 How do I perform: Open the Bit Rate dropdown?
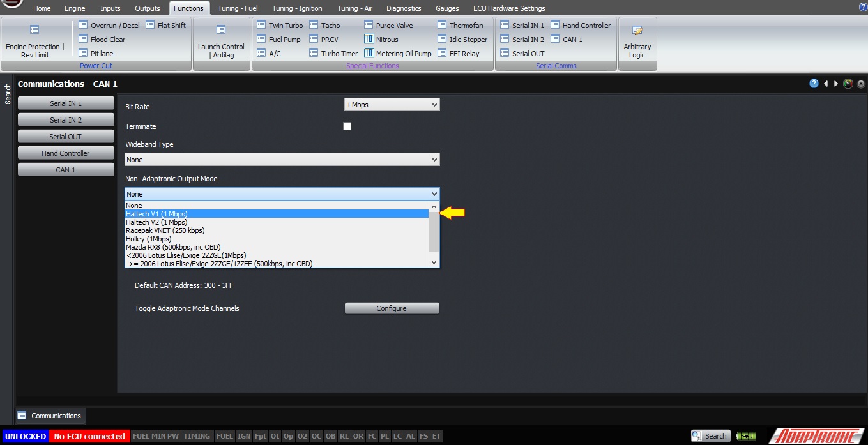392,105
